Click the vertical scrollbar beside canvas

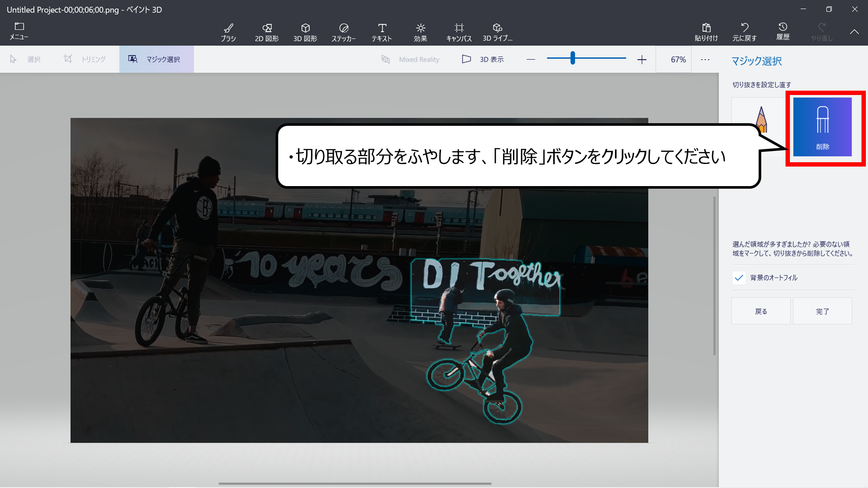[x=714, y=275]
